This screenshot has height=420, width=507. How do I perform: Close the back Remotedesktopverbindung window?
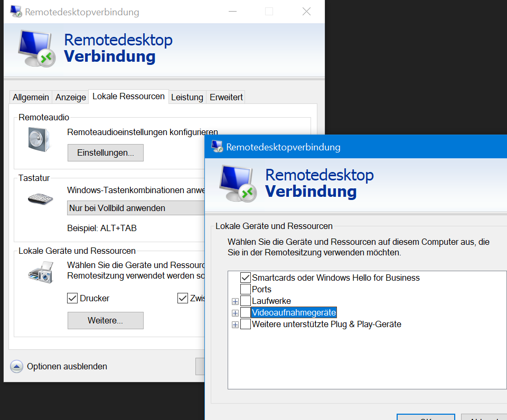306,11
